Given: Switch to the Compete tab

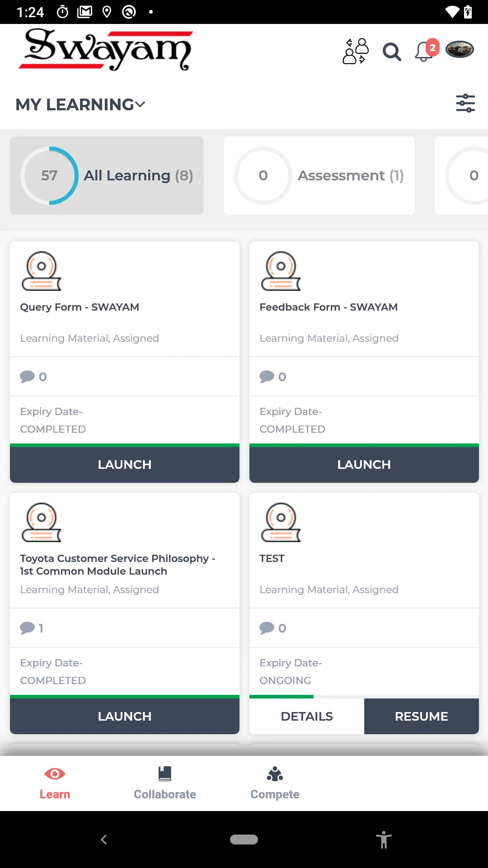Looking at the screenshot, I should tap(275, 783).
